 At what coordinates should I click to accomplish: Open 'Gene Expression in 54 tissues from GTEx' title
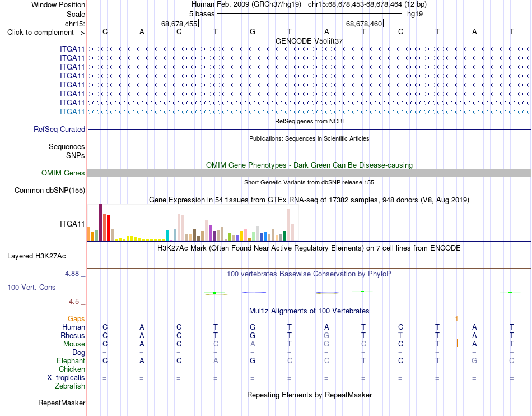[309, 200]
